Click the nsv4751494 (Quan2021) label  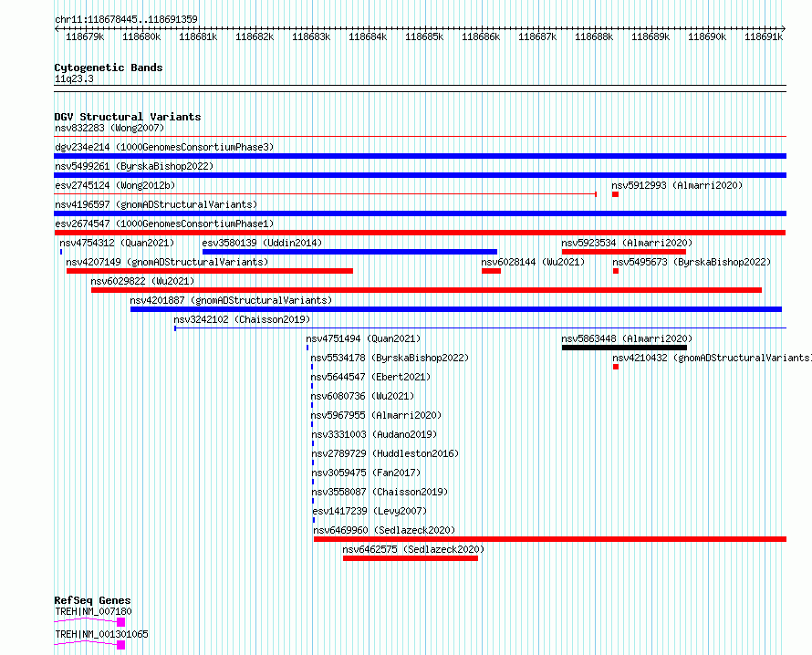point(363,338)
